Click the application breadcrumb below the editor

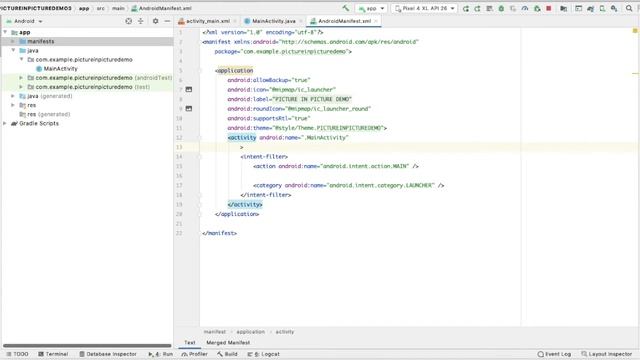point(251,332)
